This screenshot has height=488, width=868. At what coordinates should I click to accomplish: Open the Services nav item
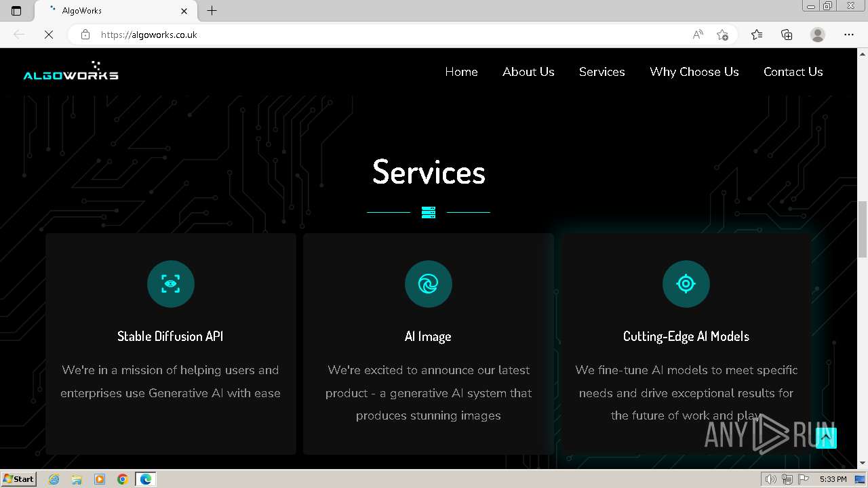(602, 72)
